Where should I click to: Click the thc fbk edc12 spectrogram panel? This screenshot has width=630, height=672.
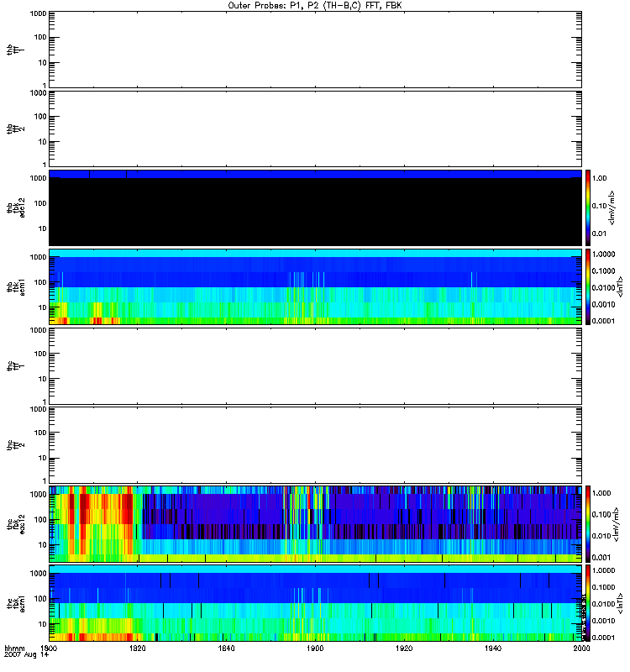(x=314, y=523)
